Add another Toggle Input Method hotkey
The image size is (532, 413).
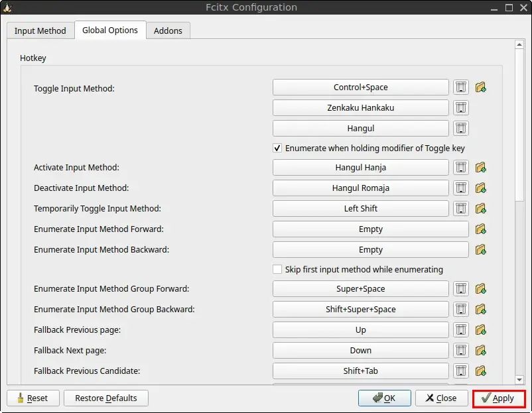(x=480, y=87)
